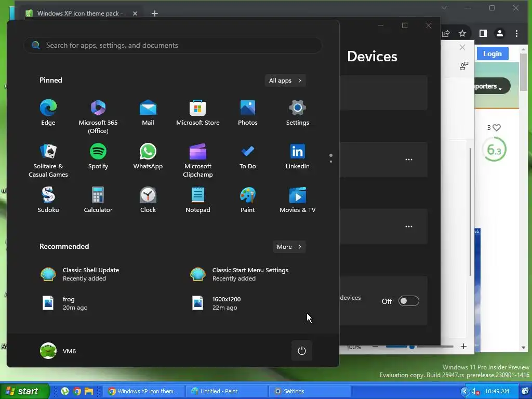This screenshot has width=532, height=399.
Task: Open File Explorer from quick launch bar
Action: (x=89, y=391)
